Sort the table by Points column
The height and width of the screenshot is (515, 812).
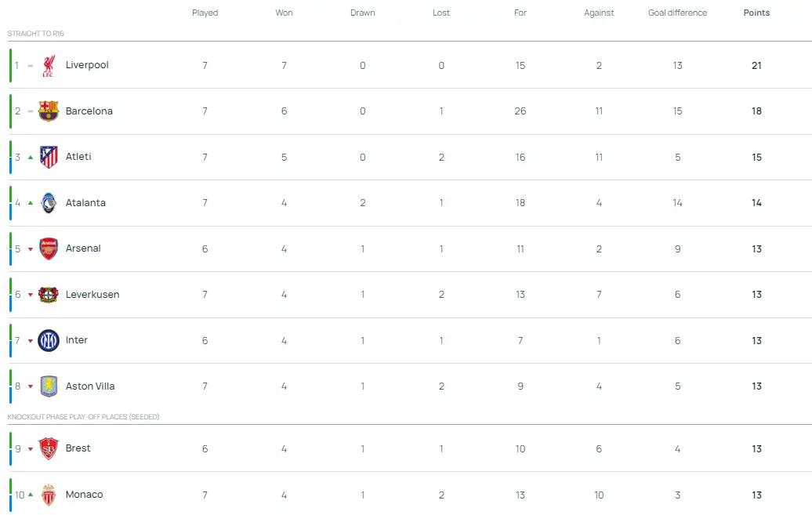(x=756, y=13)
